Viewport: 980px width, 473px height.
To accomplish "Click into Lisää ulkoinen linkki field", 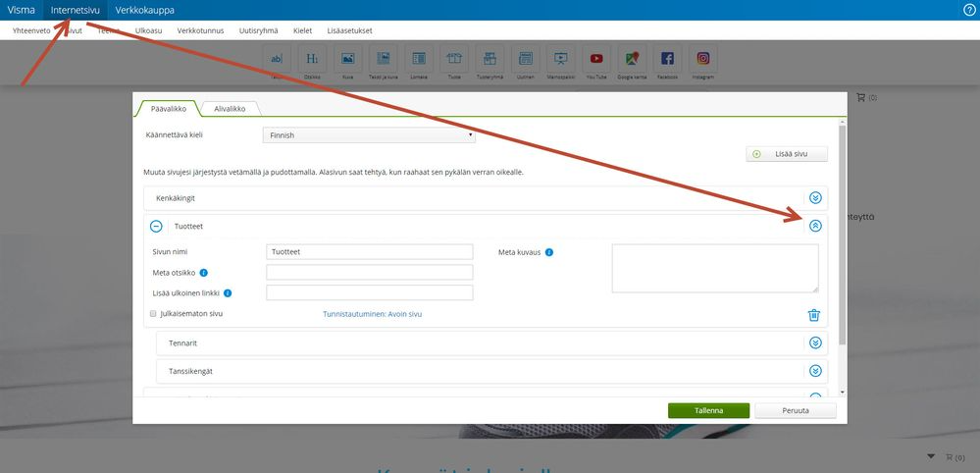I will (370, 292).
